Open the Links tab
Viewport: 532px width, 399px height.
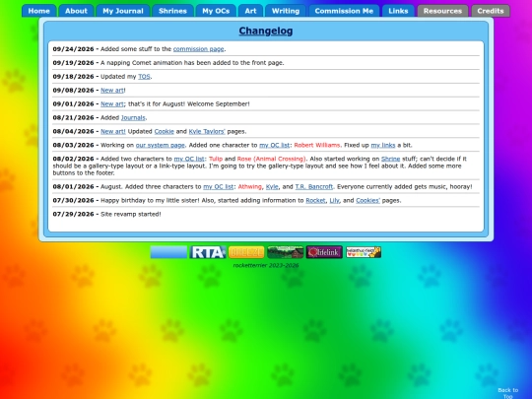(x=398, y=11)
